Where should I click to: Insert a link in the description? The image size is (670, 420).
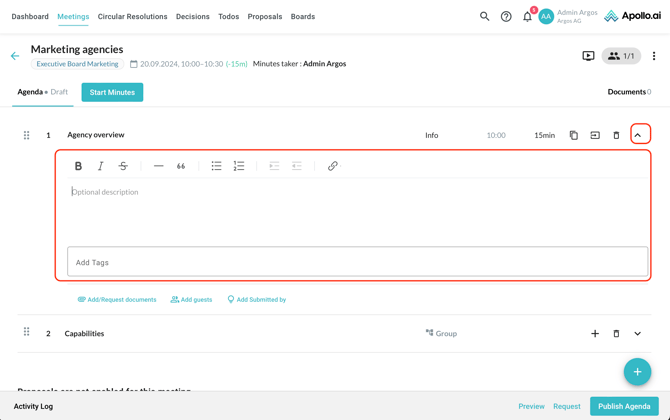(333, 166)
